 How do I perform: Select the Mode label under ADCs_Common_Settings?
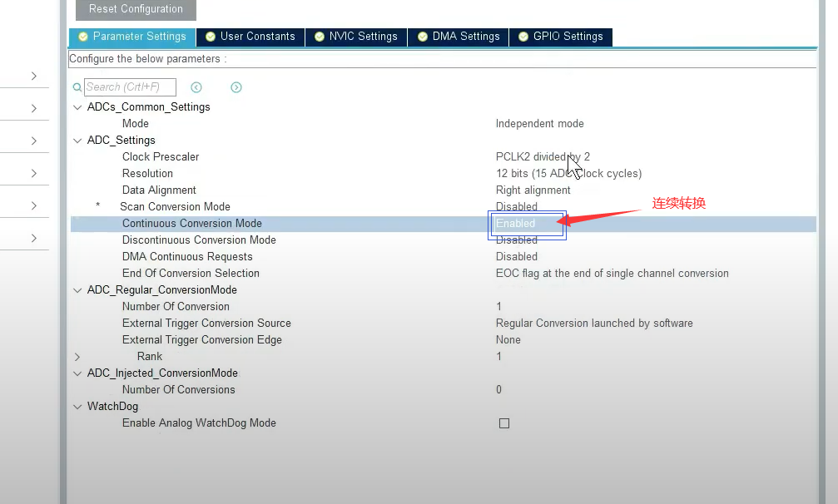[x=135, y=124]
